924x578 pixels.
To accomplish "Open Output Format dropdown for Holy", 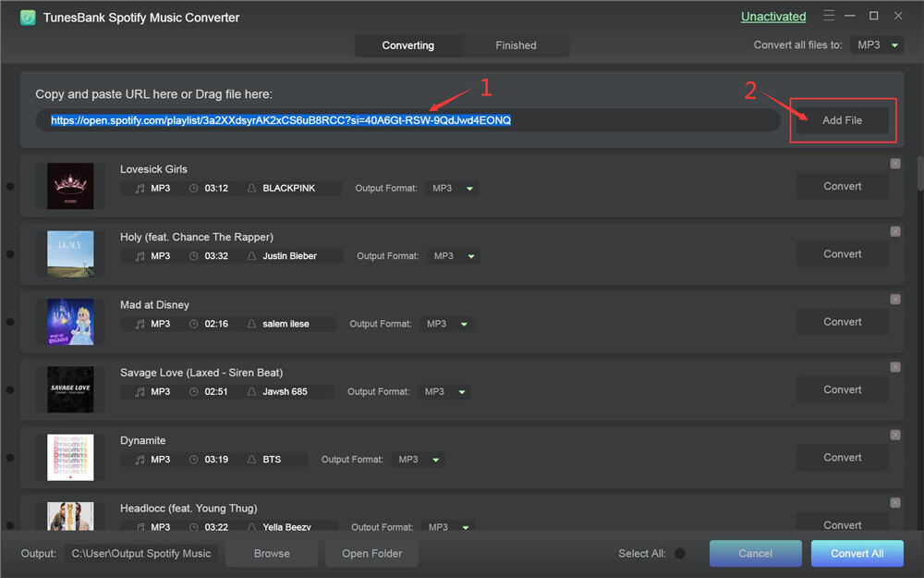I will pyautogui.click(x=454, y=256).
